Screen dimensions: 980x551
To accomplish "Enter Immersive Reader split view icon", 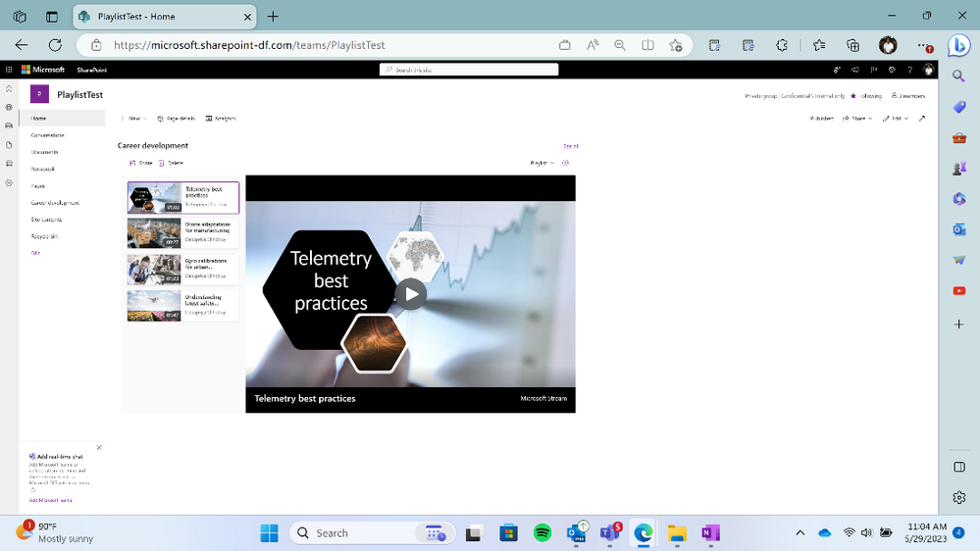I will point(647,45).
